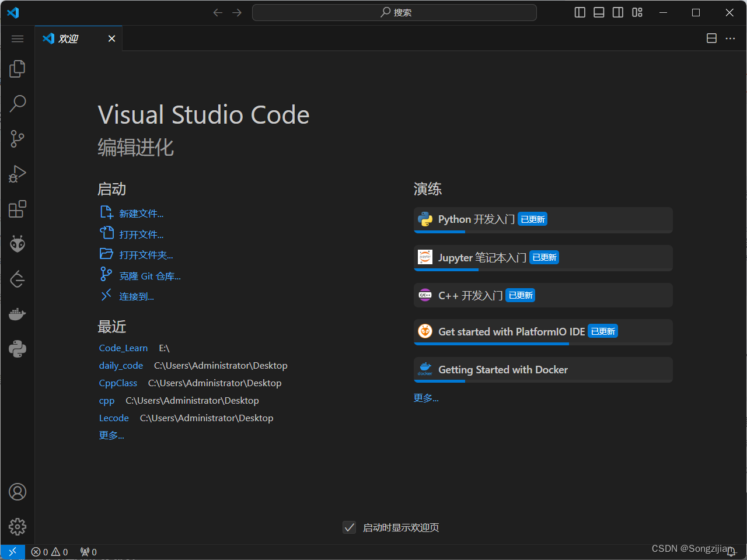Click the 连接到... link
Screen dimensions: 747x560
point(137,296)
